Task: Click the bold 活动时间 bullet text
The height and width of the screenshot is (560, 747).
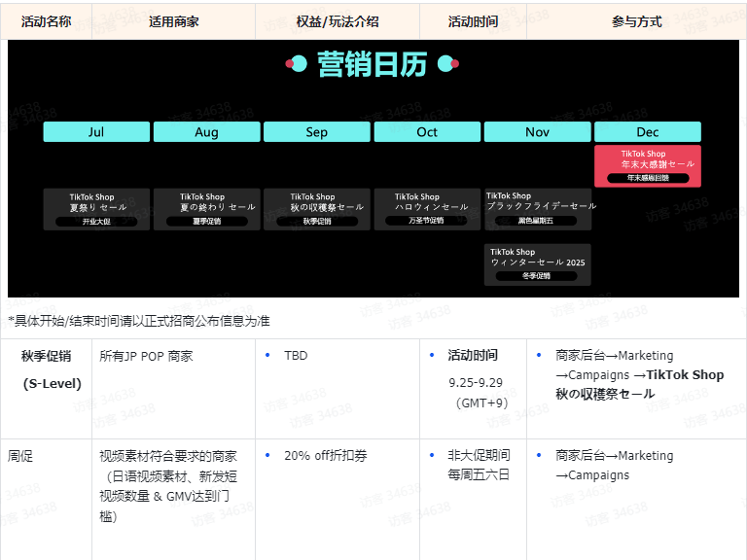Action: pos(473,355)
